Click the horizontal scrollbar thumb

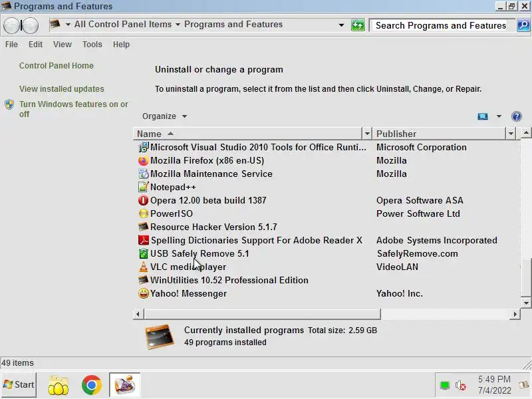click(263, 314)
